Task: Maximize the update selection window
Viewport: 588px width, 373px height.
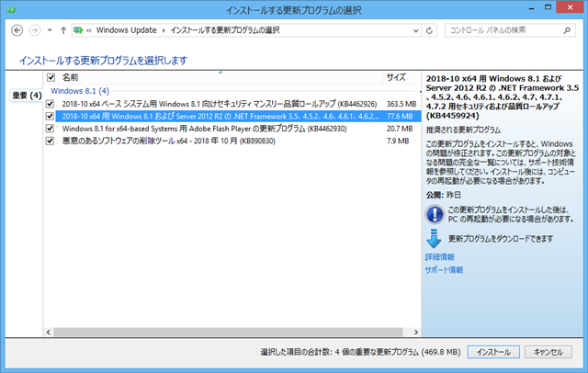Action: point(548,7)
